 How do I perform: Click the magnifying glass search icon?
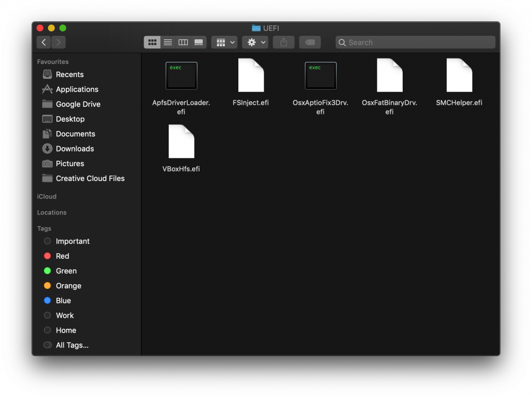point(342,43)
